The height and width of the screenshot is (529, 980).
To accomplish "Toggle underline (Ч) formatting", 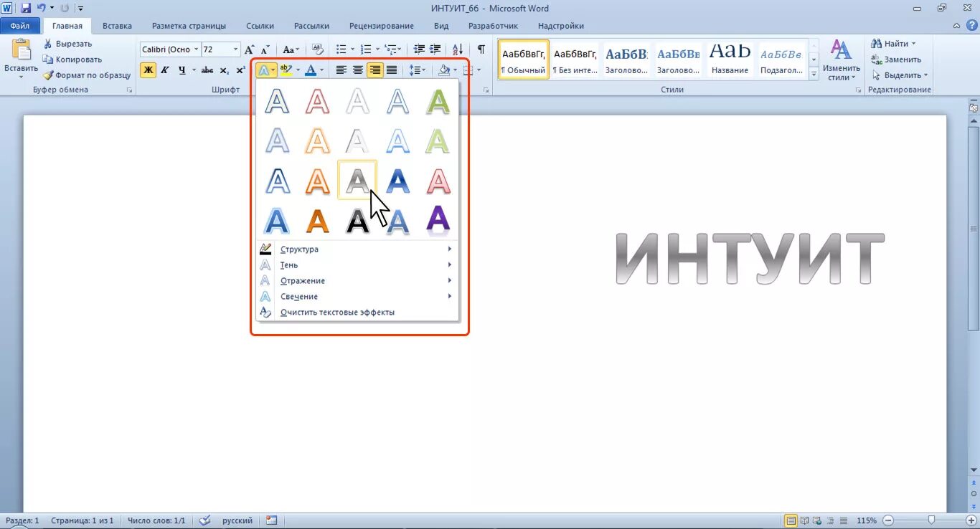I will pos(182,70).
